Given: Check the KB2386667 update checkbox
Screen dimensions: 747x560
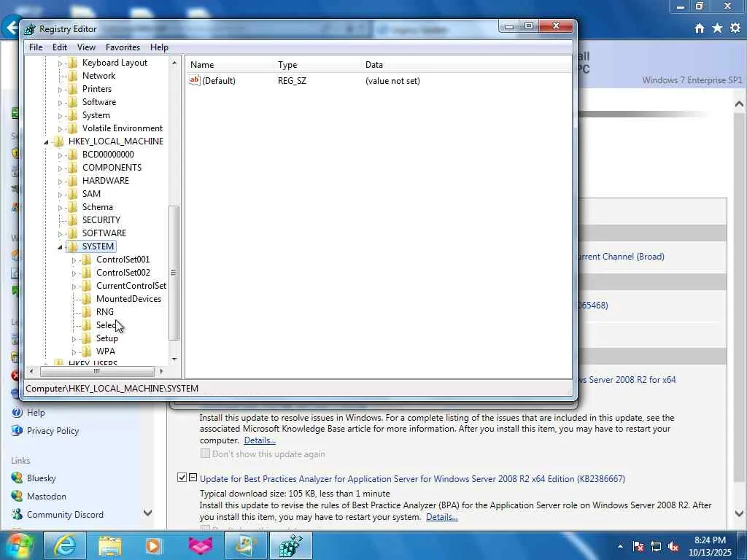Looking at the screenshot, I should [x=182, y=477].
